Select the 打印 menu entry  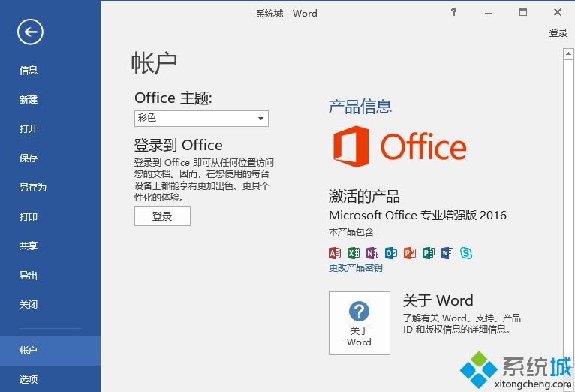(x=50, y=217)
